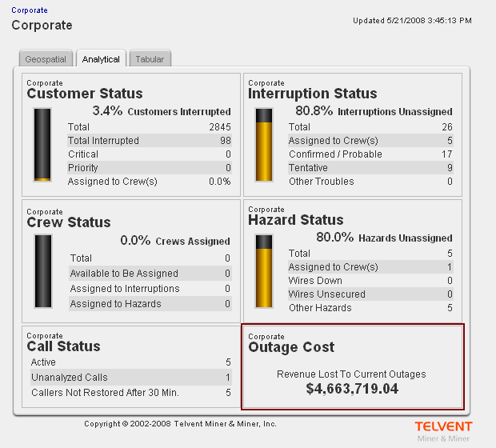Select the Analytical tab

pyautogui.click(x=101, y=59)
